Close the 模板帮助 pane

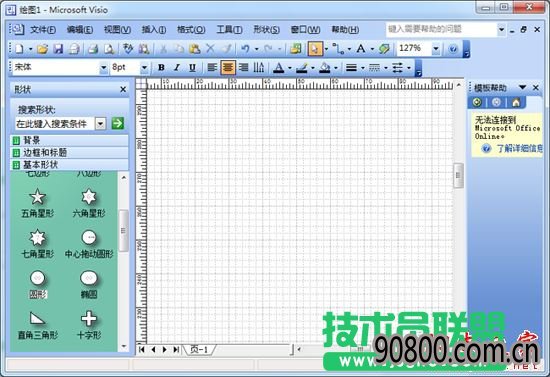[536, 87]
